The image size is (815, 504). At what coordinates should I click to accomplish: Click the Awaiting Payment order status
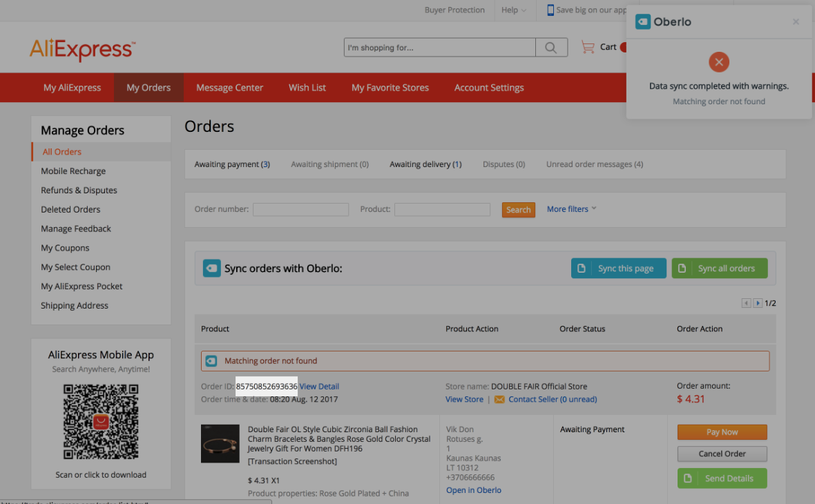point(592,429)
